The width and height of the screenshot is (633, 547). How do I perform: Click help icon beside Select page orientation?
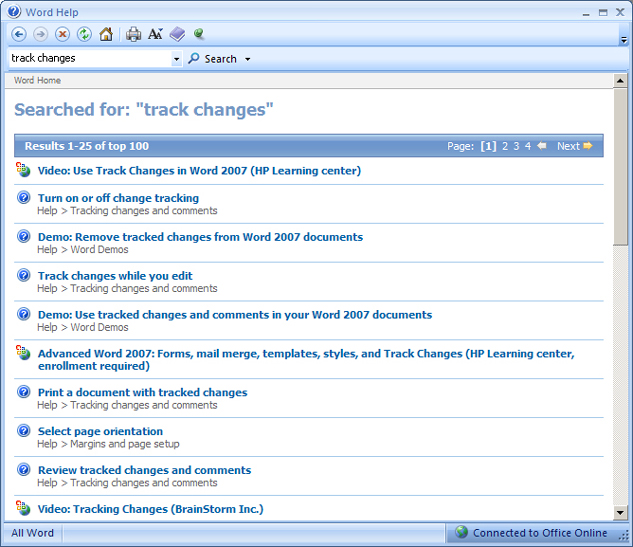tap(24, 431)
